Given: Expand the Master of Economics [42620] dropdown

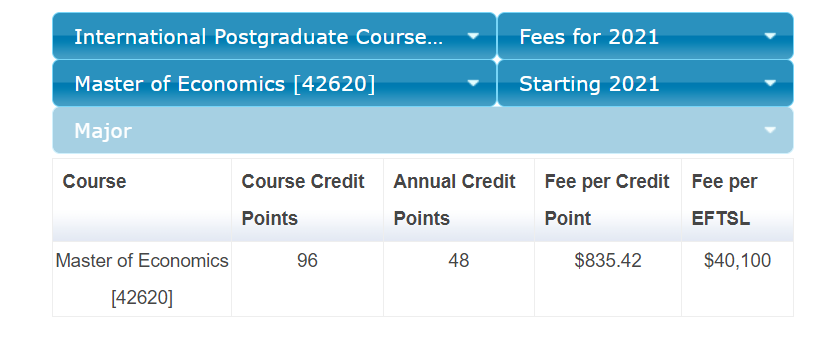Looking at the screenshot, I should [x=274, y=83].
